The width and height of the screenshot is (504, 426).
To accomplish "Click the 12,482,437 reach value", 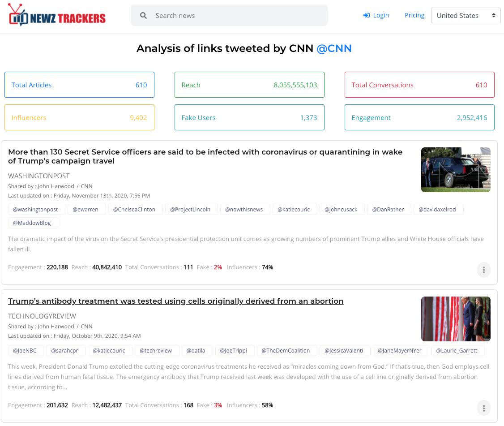I will [x=107, y=405].
